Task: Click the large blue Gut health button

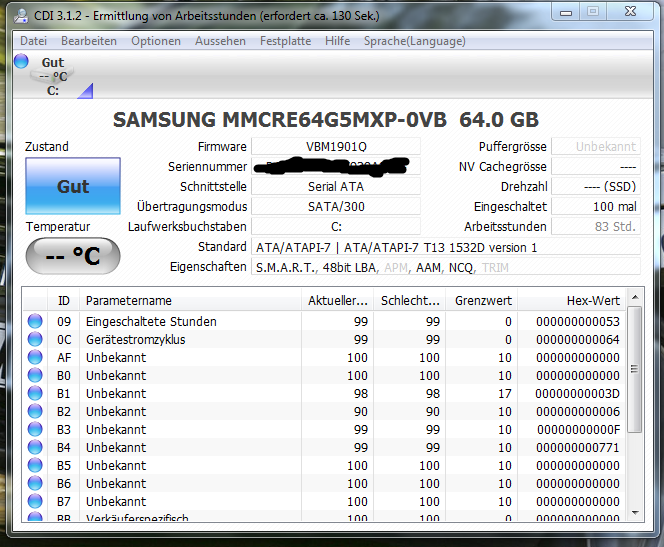Action: [x=73, y=186]
